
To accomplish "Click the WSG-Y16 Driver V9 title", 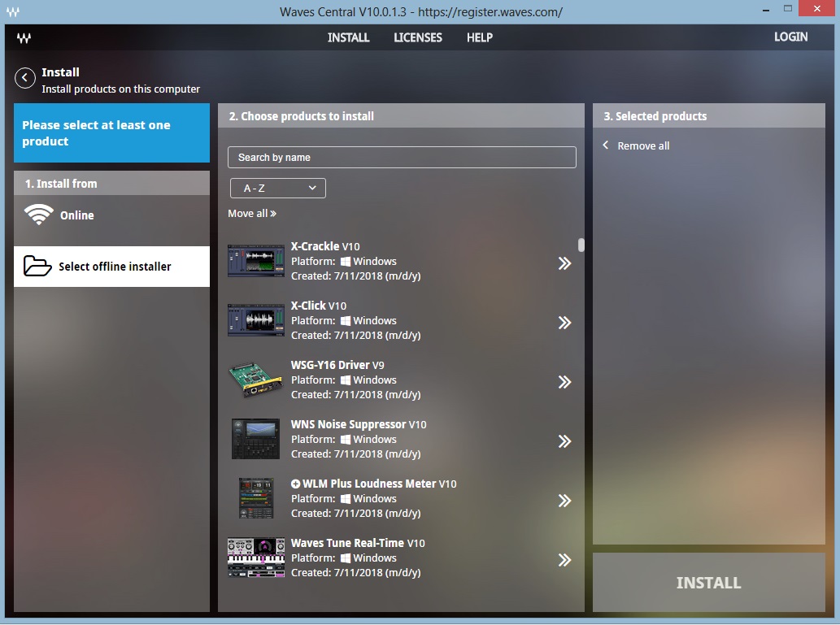I will coord(337,365).
